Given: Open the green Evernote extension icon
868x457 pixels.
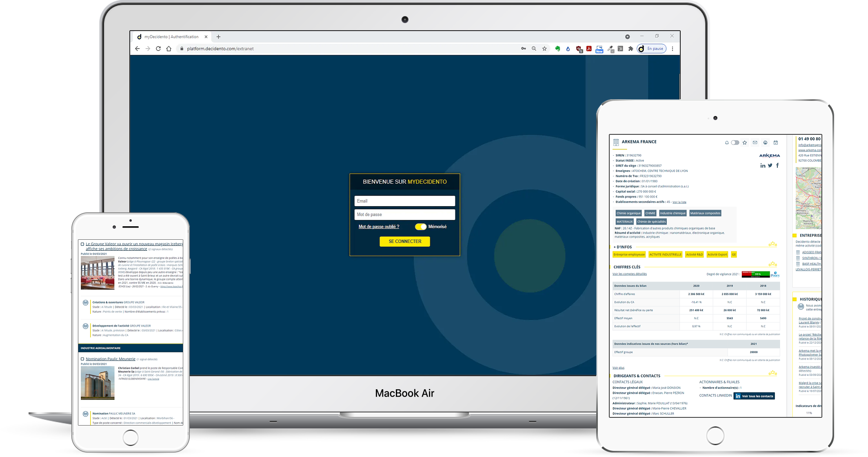Looking at the screenshot, I should click(x=557, y=49).
